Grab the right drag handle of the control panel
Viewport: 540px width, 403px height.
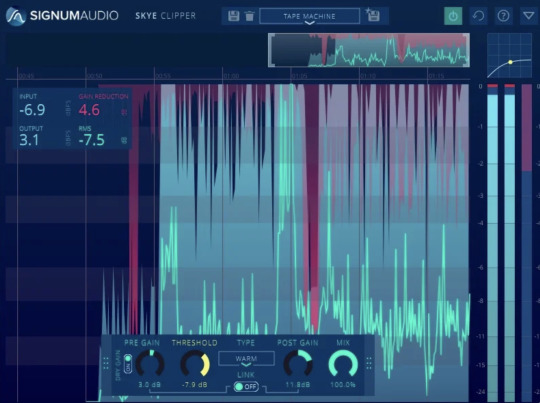pos(369,363)
